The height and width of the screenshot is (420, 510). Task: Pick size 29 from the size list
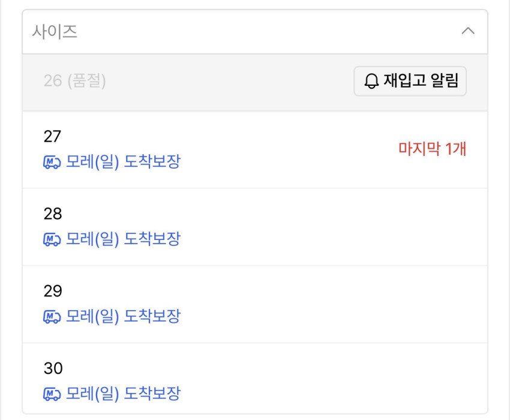(x=53, y=292)
